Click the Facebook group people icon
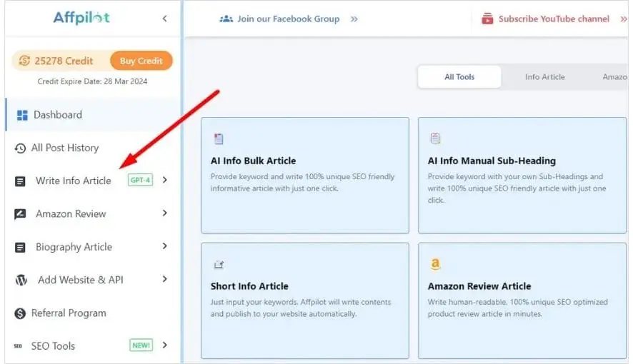Image resolution: width=633 pixels, height=364 pixels. pyautogui.click(x=226, y=19)
